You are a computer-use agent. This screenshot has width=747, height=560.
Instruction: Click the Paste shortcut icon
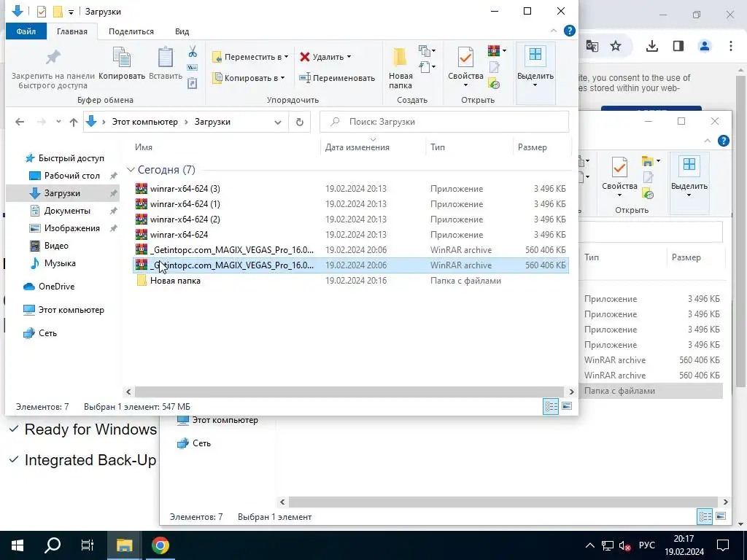point(193,83)
